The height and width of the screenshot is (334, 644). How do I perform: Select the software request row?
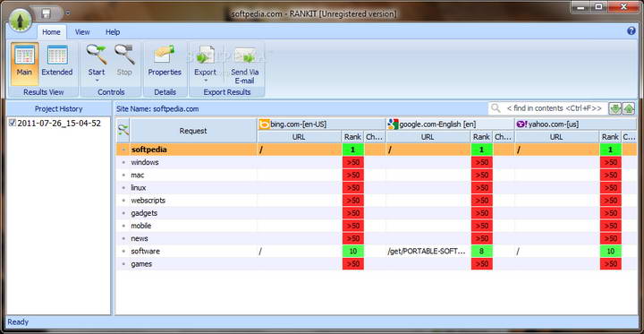pos(377,252)
